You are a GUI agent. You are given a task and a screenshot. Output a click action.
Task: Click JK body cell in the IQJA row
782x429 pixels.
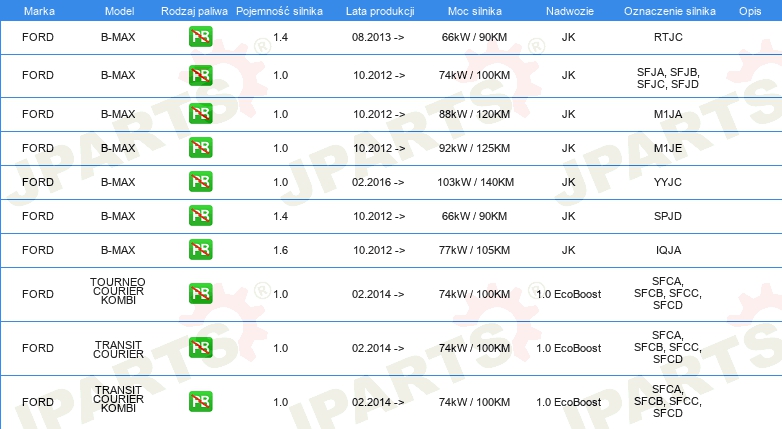point(569,250)
